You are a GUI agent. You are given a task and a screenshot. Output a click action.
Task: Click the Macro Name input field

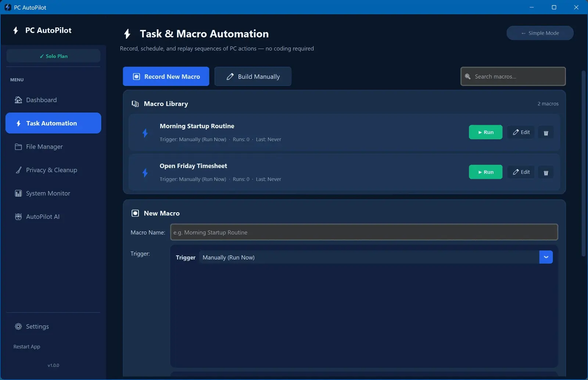click(x=364, y=232)
